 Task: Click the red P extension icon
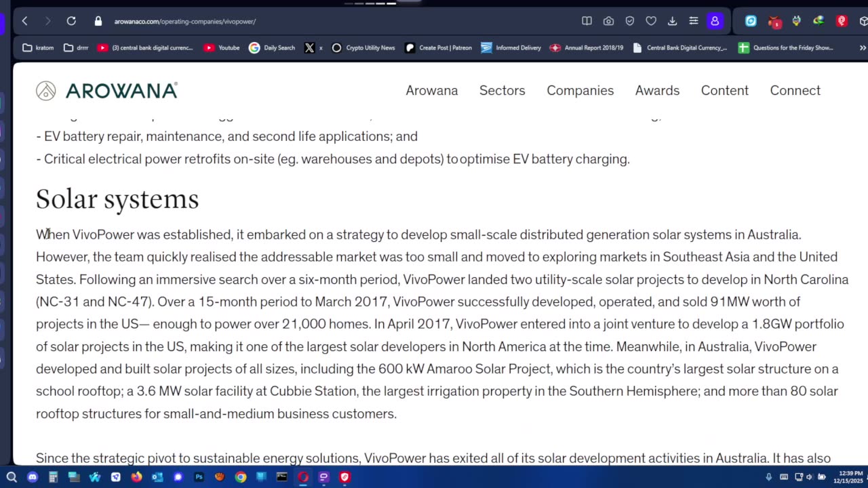tap(842, 21)
